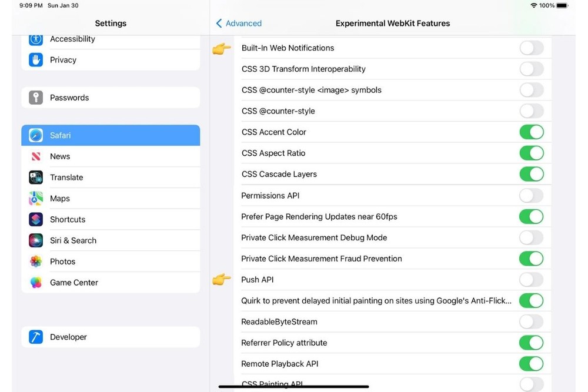588x392 pixels.
Task: Toggle off CSS Cascade Layers
Action: pos(531,174)
